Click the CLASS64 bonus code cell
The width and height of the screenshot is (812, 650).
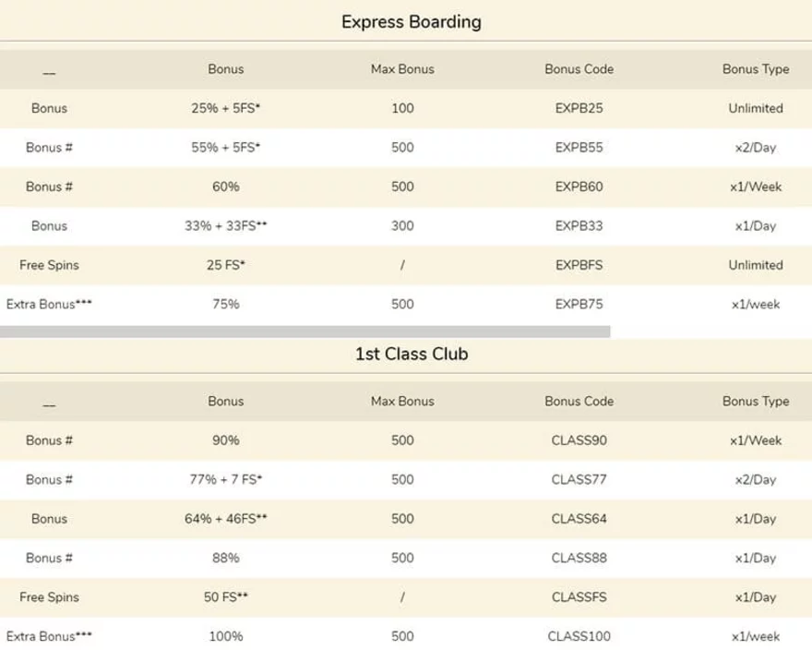click(579, 519)
